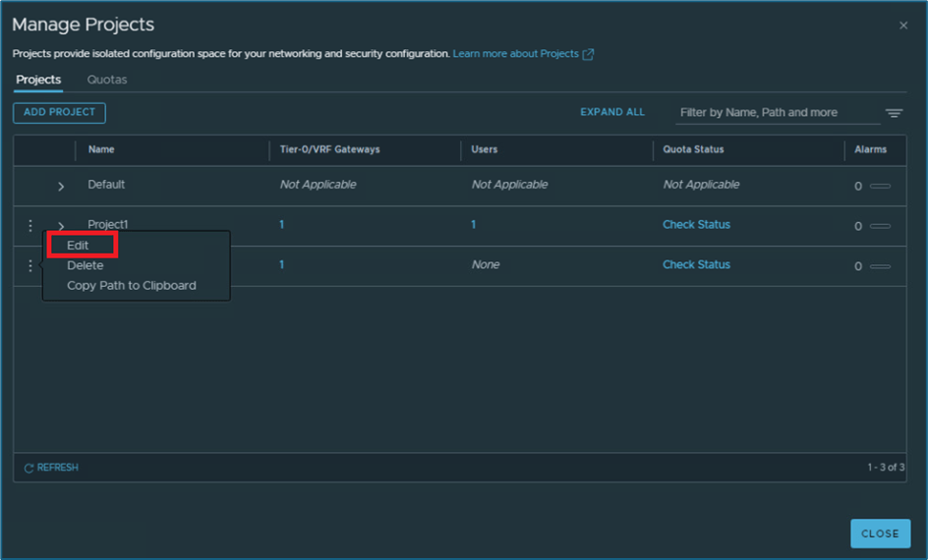Switch to the Quotas tab

click(x=106, y=80)
